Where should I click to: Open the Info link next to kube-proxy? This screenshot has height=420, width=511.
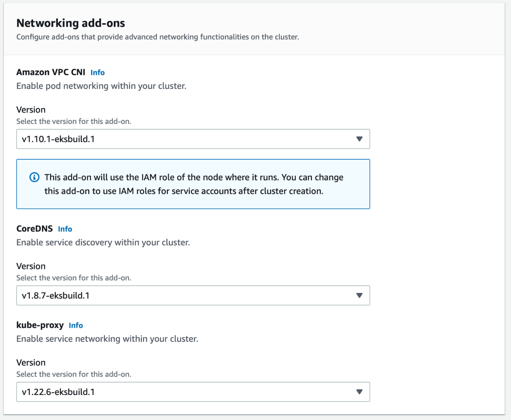[76, 325]
